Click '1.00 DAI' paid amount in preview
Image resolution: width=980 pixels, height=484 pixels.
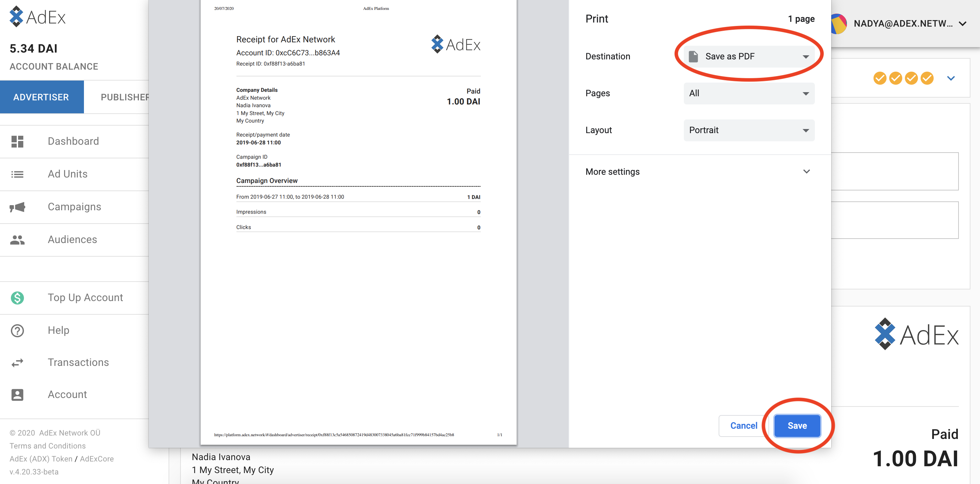(463, 102)
